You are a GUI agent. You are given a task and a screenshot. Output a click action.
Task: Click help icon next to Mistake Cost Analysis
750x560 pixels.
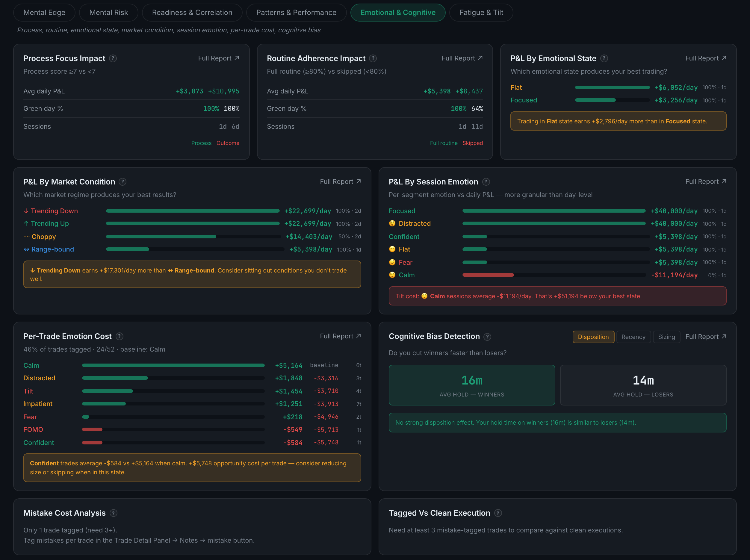(114, 513)
